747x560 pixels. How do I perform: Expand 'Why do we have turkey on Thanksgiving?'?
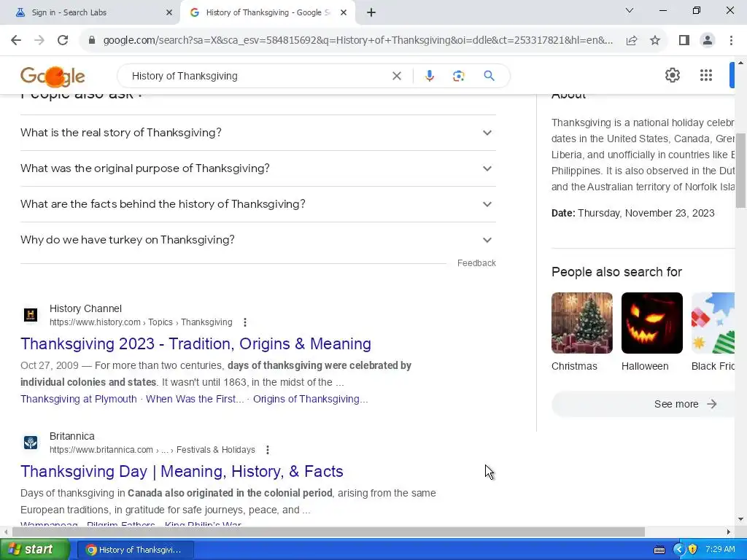click(x=258, y=240)
